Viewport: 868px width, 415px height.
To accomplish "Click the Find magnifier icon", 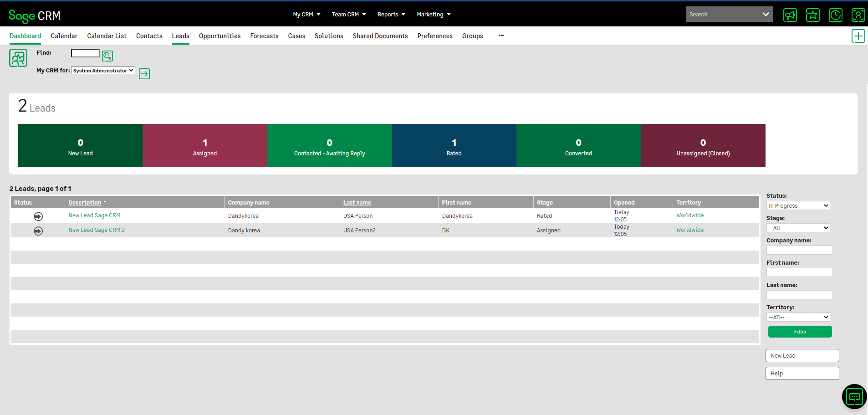I will pyautogui.click(x=107, y=56).
